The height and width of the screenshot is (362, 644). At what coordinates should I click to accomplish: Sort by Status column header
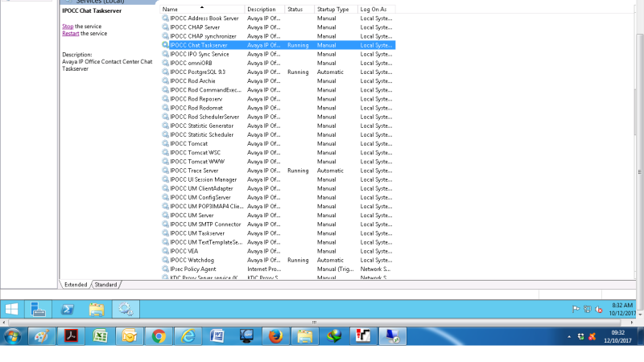click(x=299, y=9)
